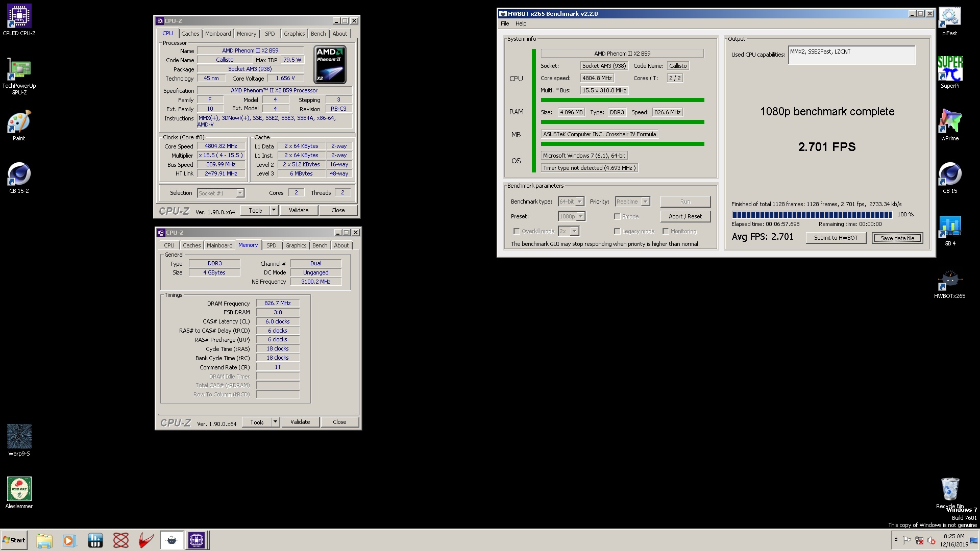Click Save data file button

897,238
